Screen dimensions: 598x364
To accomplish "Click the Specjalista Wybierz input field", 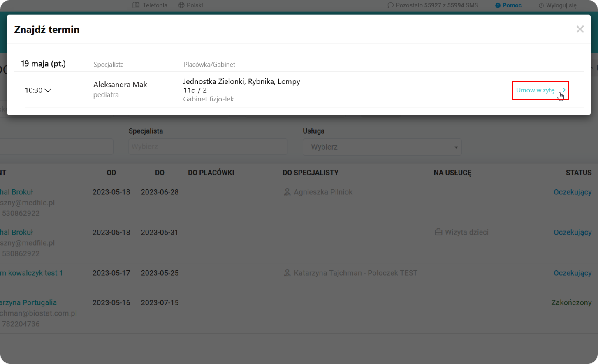I will pos(208,147).
